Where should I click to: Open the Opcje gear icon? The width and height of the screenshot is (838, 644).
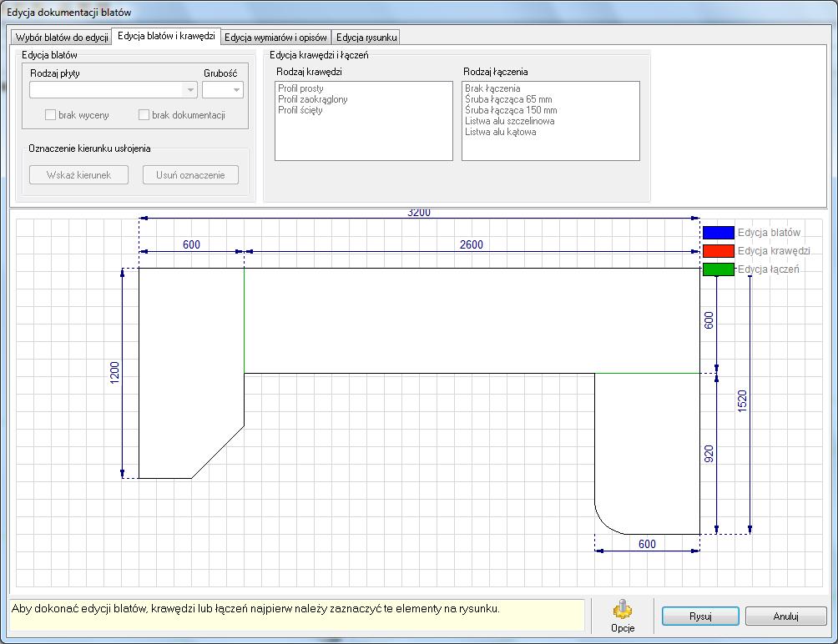[x=623, y=609]
